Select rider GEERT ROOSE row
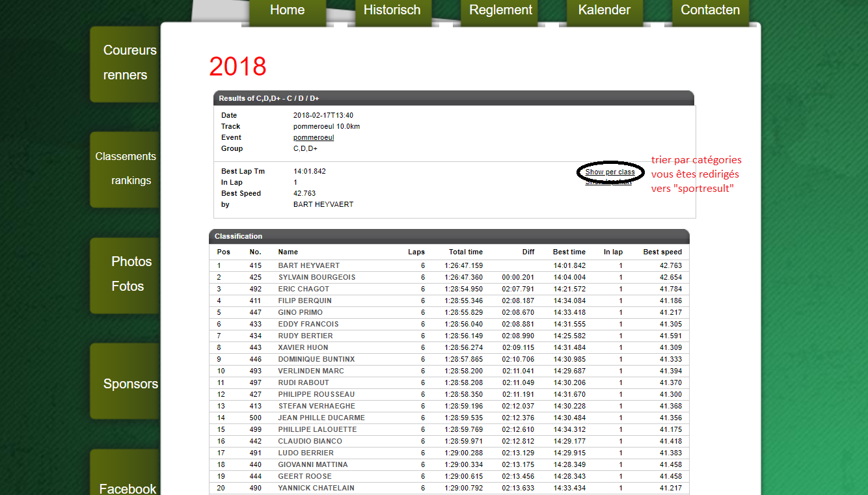Screen dimensions: 868x495 [x=449, y=477]
